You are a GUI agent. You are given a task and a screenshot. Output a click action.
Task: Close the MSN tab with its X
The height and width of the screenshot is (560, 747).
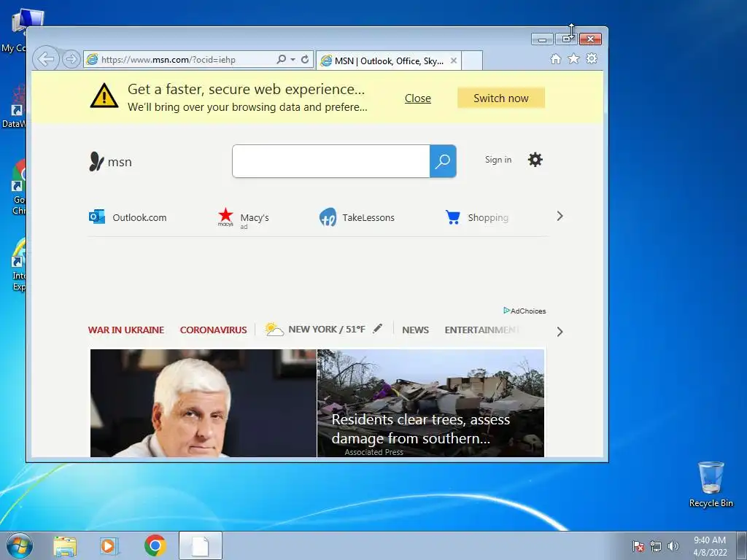[454, 61]
